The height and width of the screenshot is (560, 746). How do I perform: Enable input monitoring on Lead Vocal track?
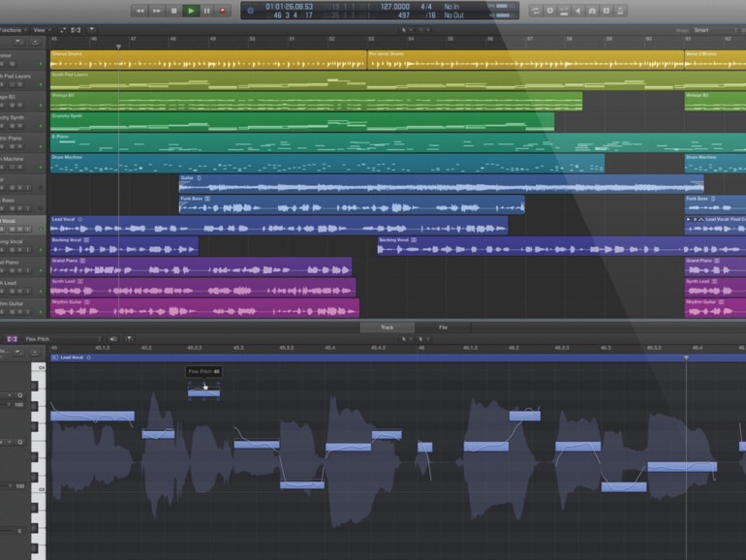[x=27, y=230]
